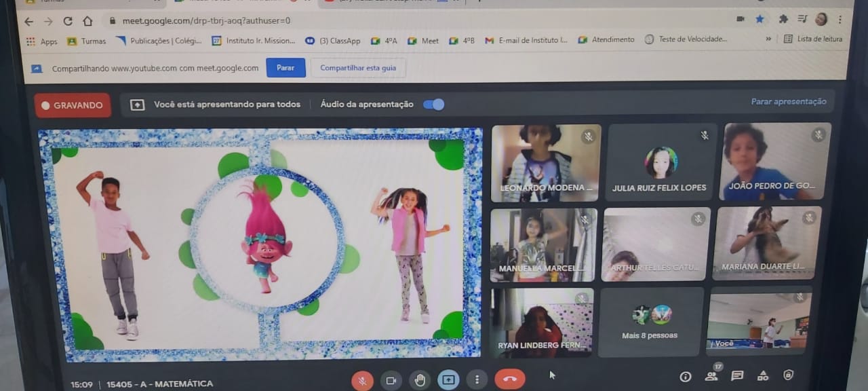Click the camera indicator in address bar
Image resolution: width=868 pixels, height=391 pixels.
(x=741, y=19)
